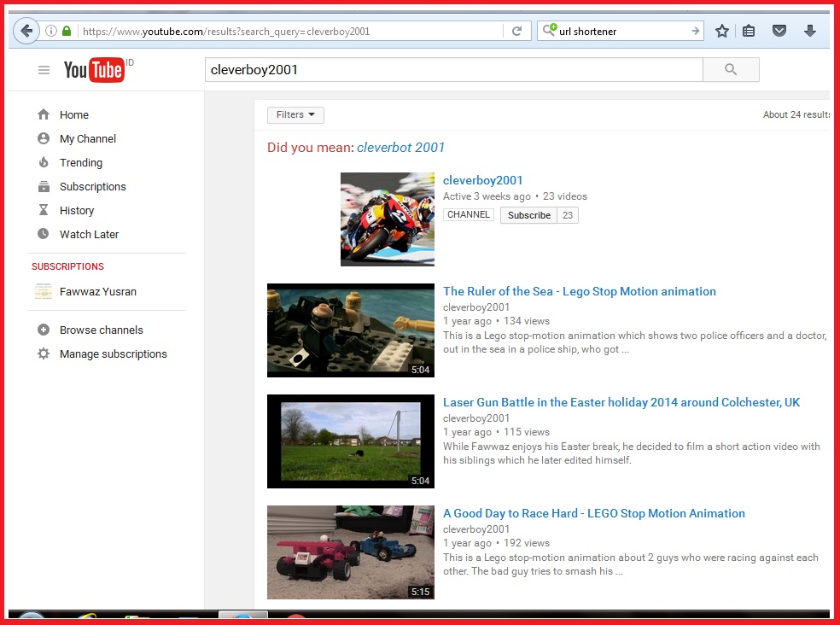Select the '115 views' text
840x625 pixels.
click(x=527, y=432)
